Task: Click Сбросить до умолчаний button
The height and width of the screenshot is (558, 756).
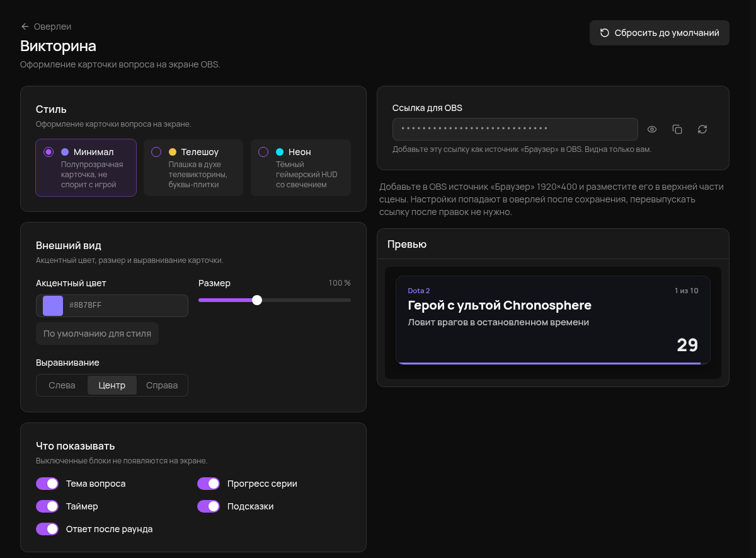Action: coord(660,33)
